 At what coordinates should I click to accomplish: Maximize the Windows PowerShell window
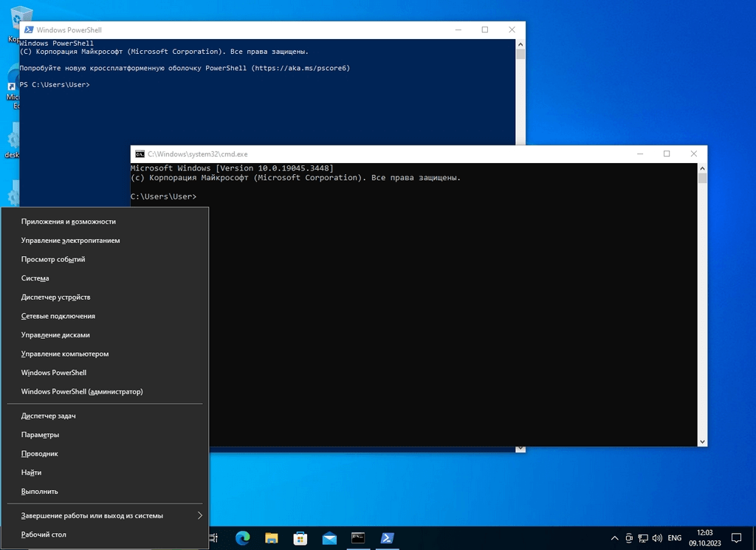click(485, 30)
